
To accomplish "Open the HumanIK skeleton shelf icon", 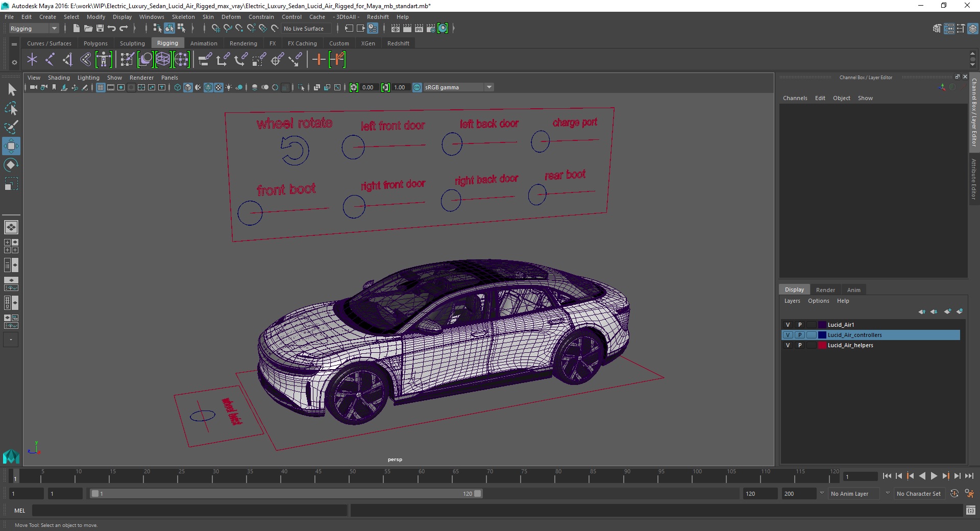I will click(x=104, y=60).
